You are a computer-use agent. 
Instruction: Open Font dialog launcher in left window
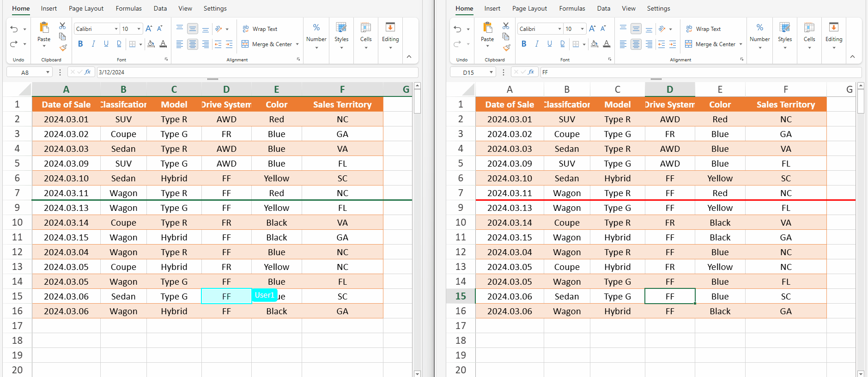tap(166, 60)
